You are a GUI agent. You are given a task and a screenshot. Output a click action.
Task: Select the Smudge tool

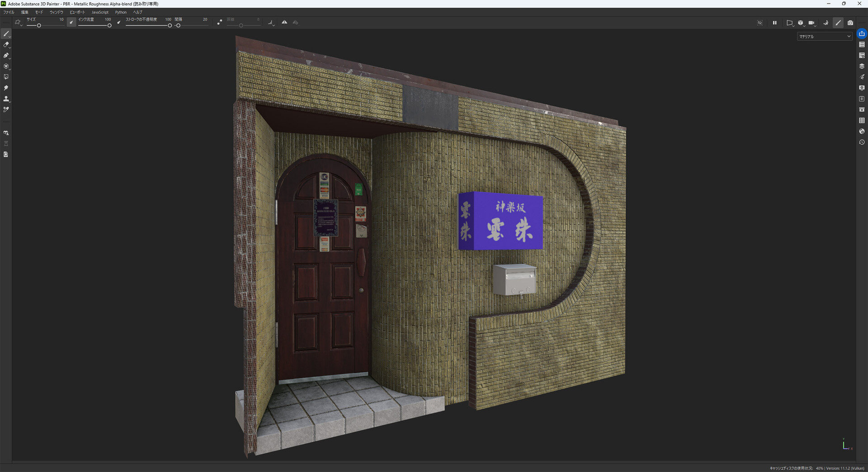click(6, 88)
